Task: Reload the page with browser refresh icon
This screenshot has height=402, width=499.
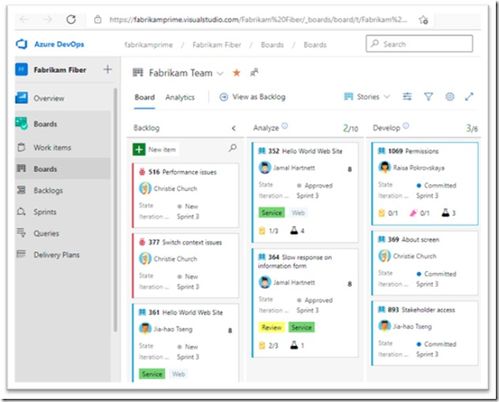Action: click(71, 20)
